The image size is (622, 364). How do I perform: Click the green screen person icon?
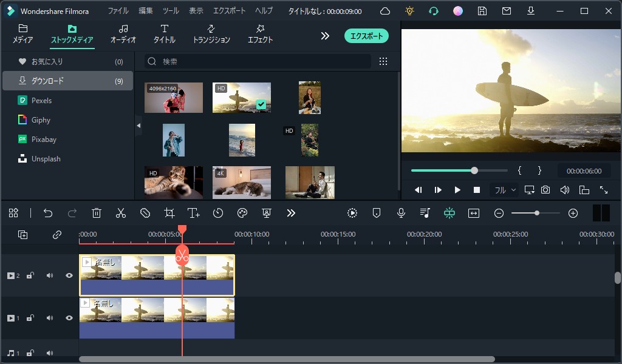click(267, 213)
